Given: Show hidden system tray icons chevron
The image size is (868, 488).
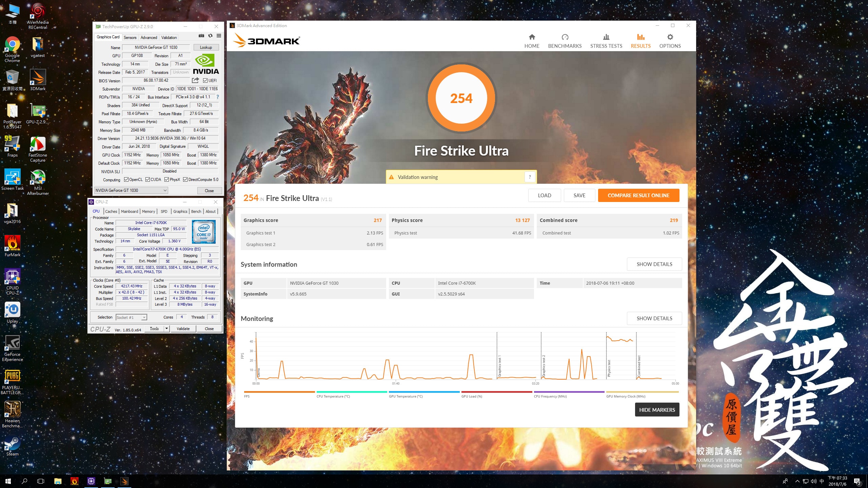Looking at the screenshot, I should coord(797,481).
